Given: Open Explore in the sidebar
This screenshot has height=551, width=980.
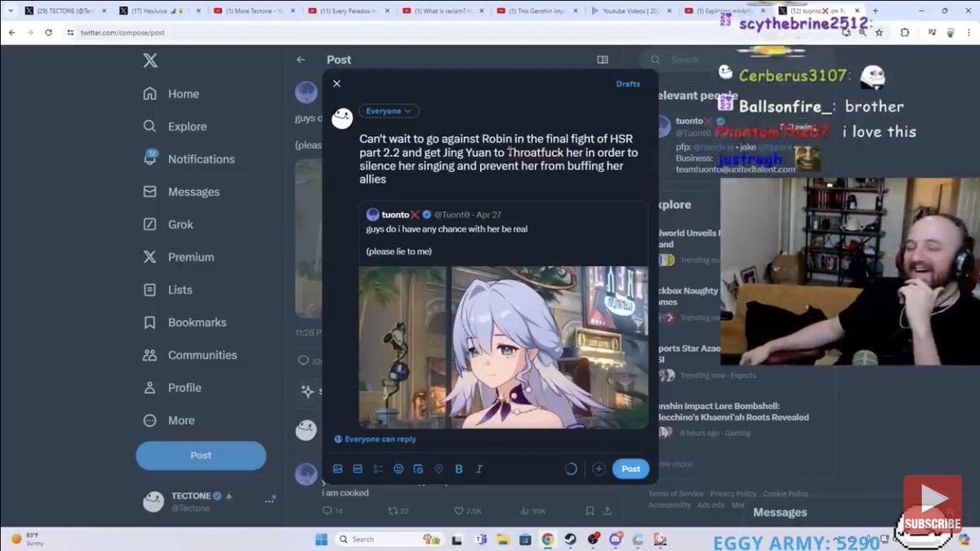Looking at the screenshot, I should [175, 127].
